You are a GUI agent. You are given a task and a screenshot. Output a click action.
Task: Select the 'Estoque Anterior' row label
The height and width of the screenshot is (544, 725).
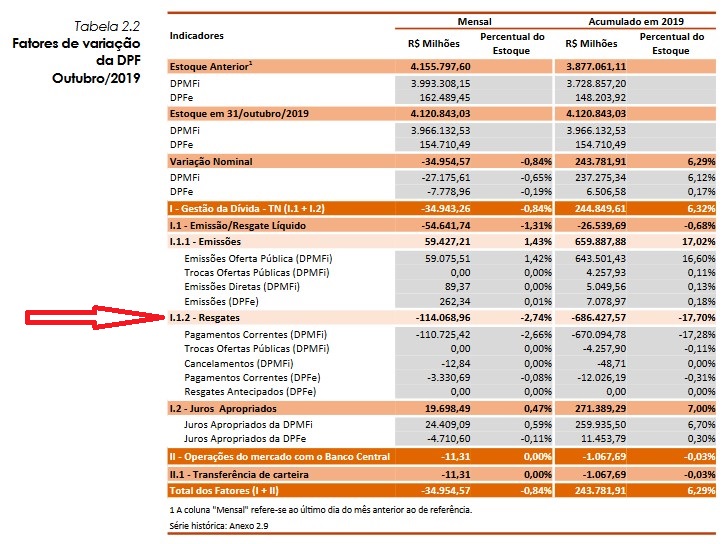click(211, 65)
